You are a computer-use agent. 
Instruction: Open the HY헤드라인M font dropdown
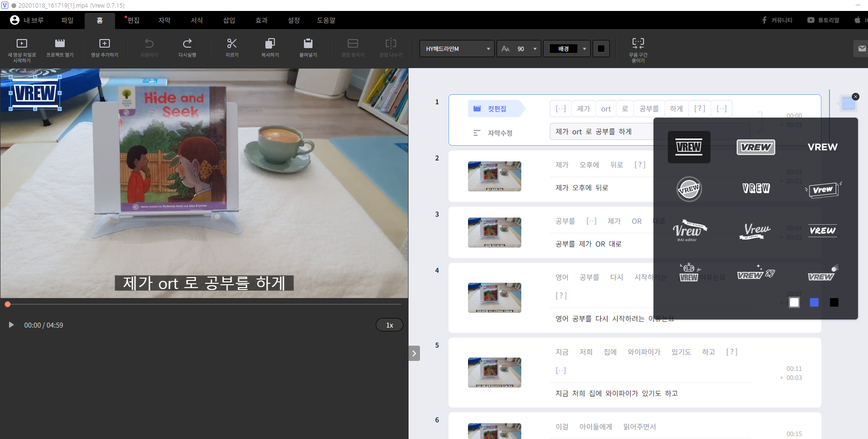(x=457, y=49)
